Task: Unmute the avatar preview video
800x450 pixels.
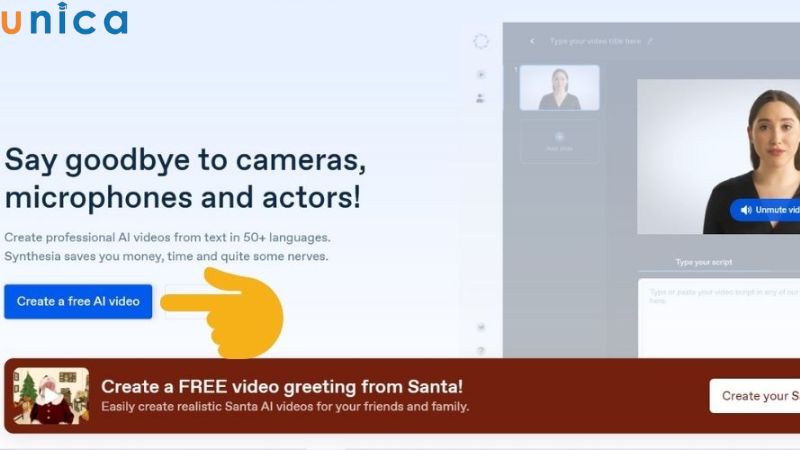Action: click(767, 210)
